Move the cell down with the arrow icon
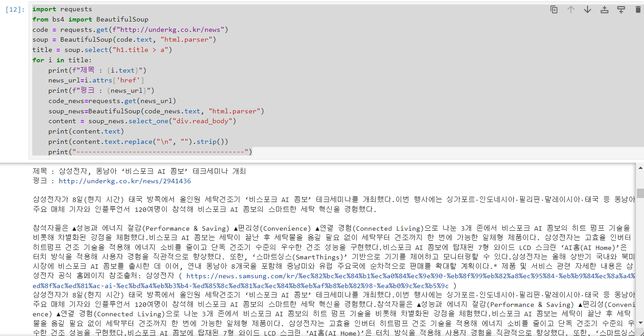644x336 pixels. [x=588, y=9]
